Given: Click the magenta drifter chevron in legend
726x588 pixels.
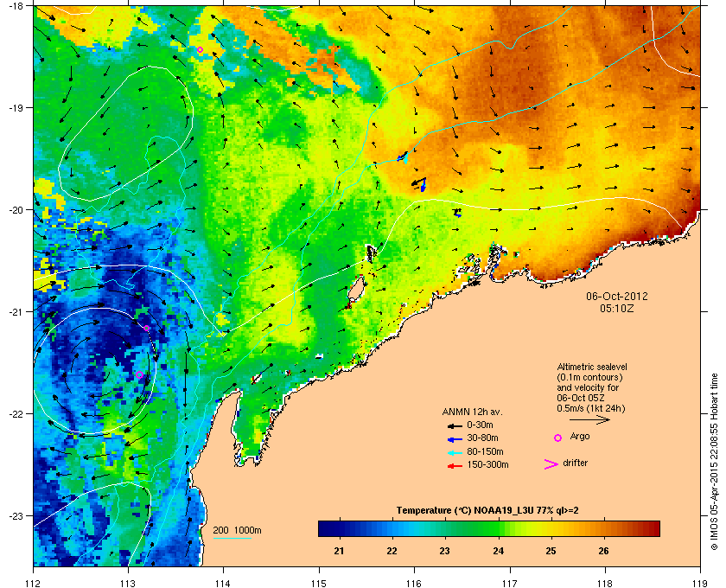Looking at the screenshot, I should click(x=551, y=464).
